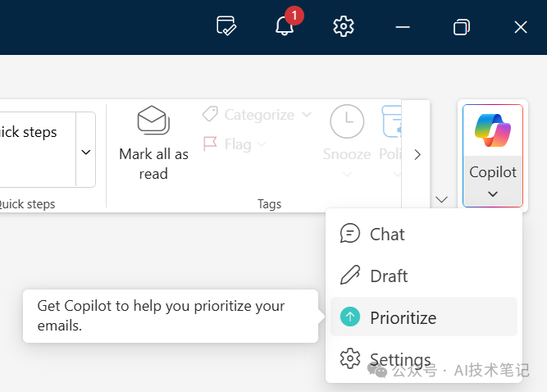Open My Day calendar check icon
547x392 pixels.
point(226,25)
